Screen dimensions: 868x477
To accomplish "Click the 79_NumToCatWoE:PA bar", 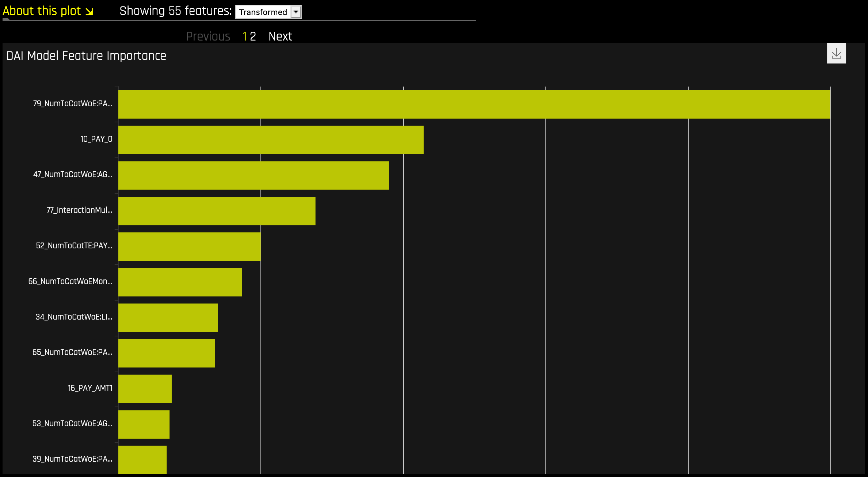I will [474, 104].
